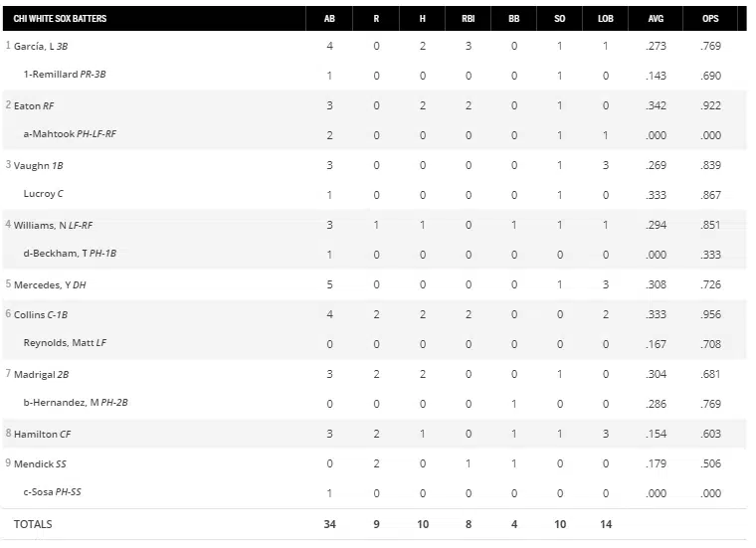This screenshot has height=548, width=756.
Task: Click the AB column header
Action: click(329, 19)
